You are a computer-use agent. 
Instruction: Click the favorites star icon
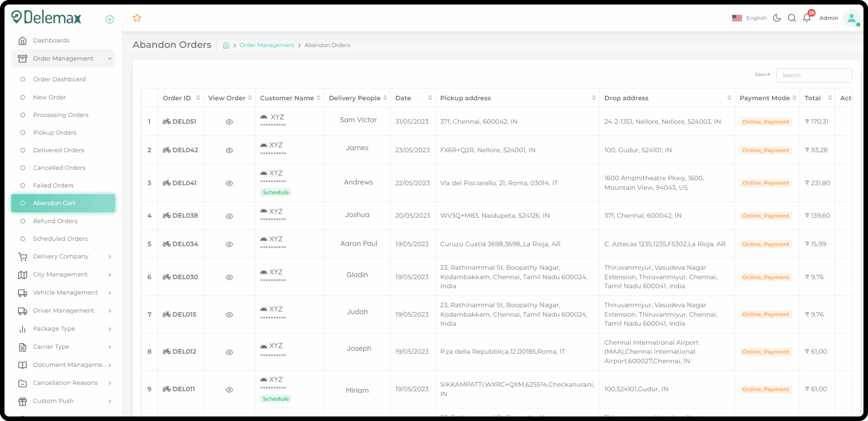point(137,18)
